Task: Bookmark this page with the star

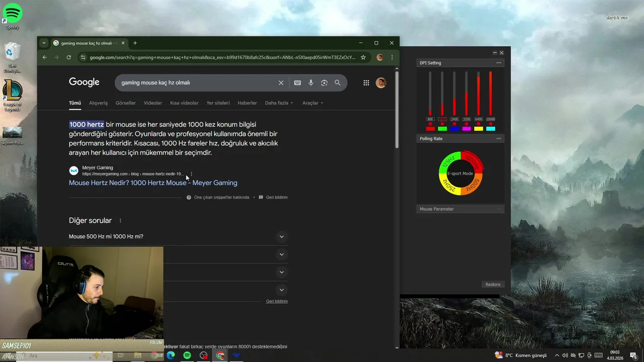Action: [363, 57]
